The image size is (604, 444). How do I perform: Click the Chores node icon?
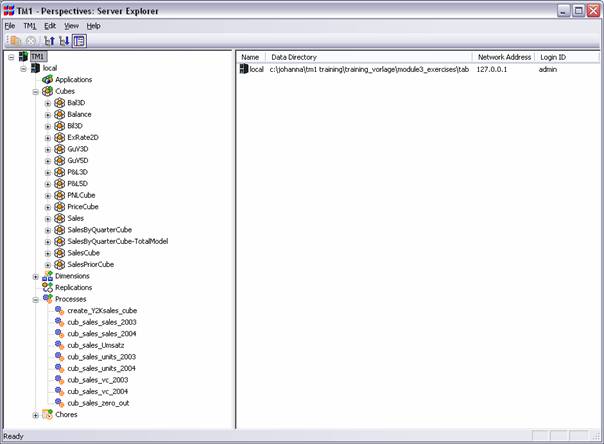47,414
